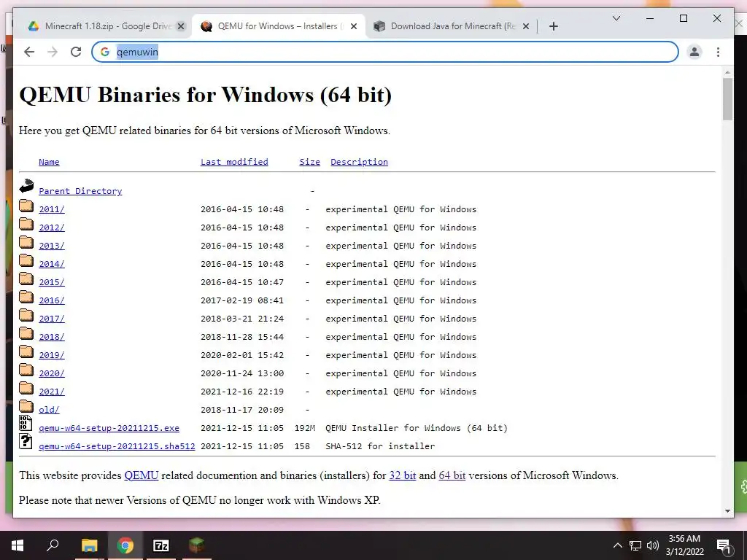This screenshot has height=560, width=747.
Task: Open the 2014/ folder link
Action: tap(52, 264)
